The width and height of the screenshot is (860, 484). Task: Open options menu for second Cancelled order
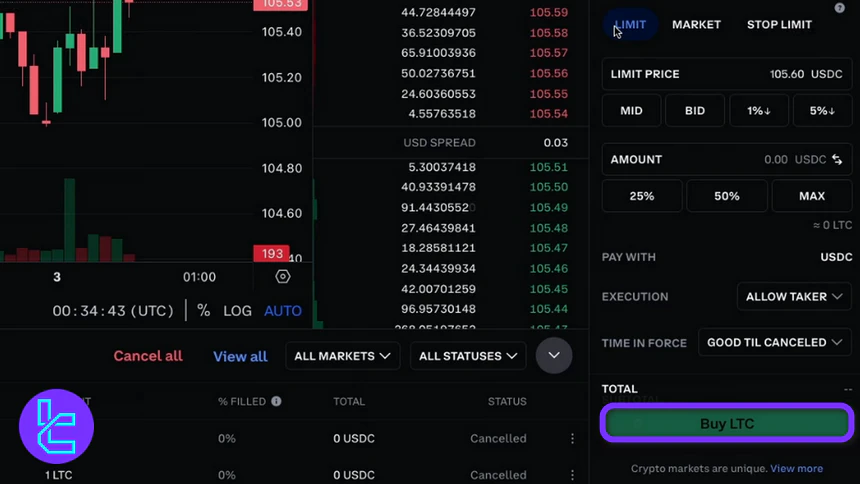pyautogui.click(x=572, y=475)
